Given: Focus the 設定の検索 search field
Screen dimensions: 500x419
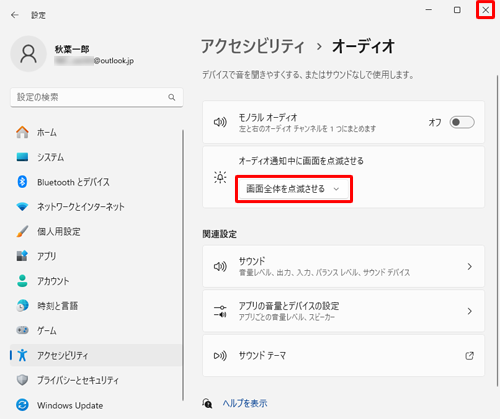Looking at the screenshot, I should pyautogui.click(x=97, y=97).
